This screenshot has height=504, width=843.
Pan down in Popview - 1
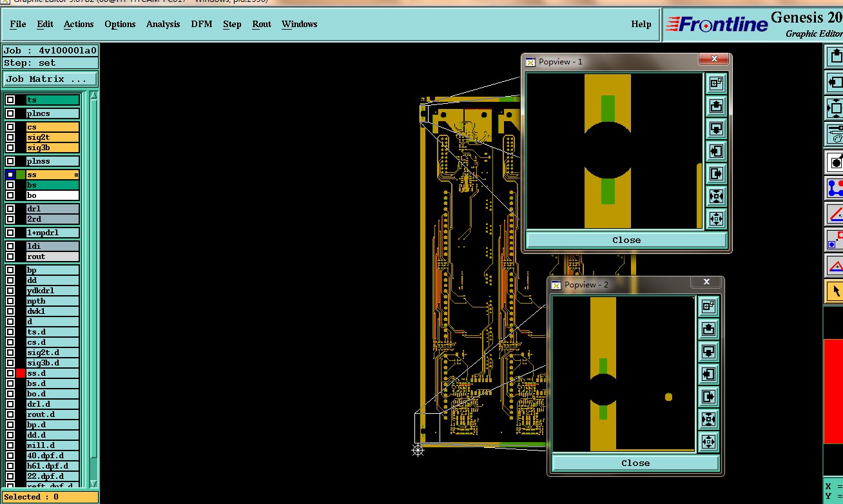[x=716, y=128]
